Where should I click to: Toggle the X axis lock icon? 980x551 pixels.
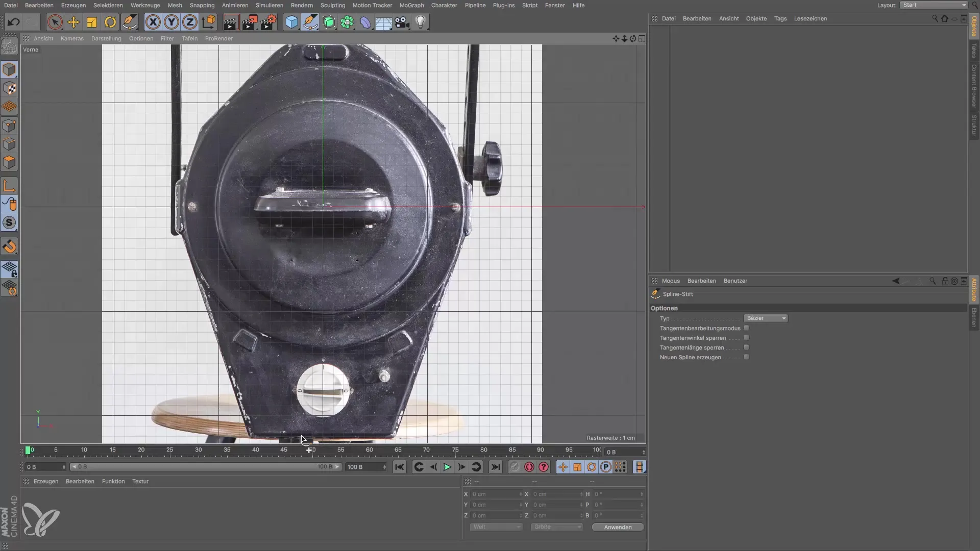tap(153, 22)
